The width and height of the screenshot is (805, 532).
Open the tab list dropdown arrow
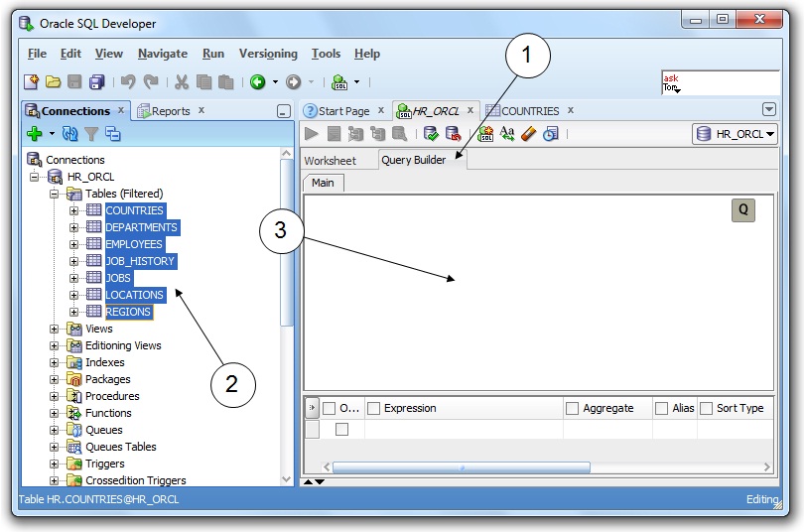pos(769,109)
